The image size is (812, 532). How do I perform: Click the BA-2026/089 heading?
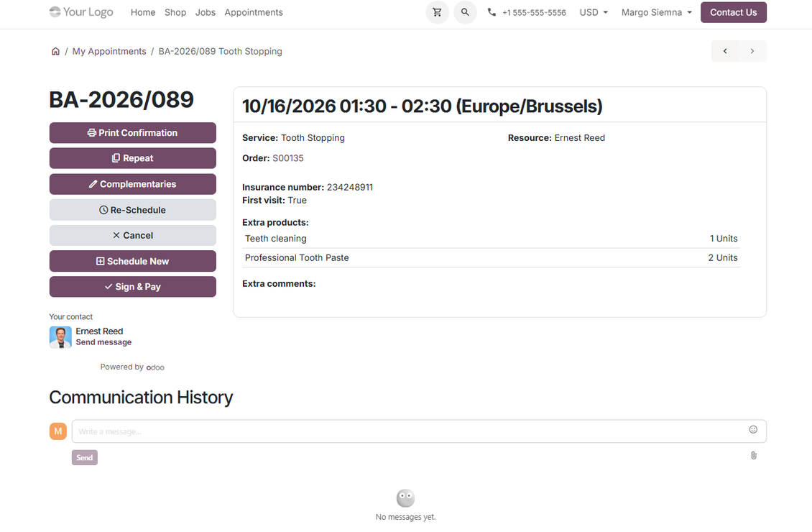point(121,99)
